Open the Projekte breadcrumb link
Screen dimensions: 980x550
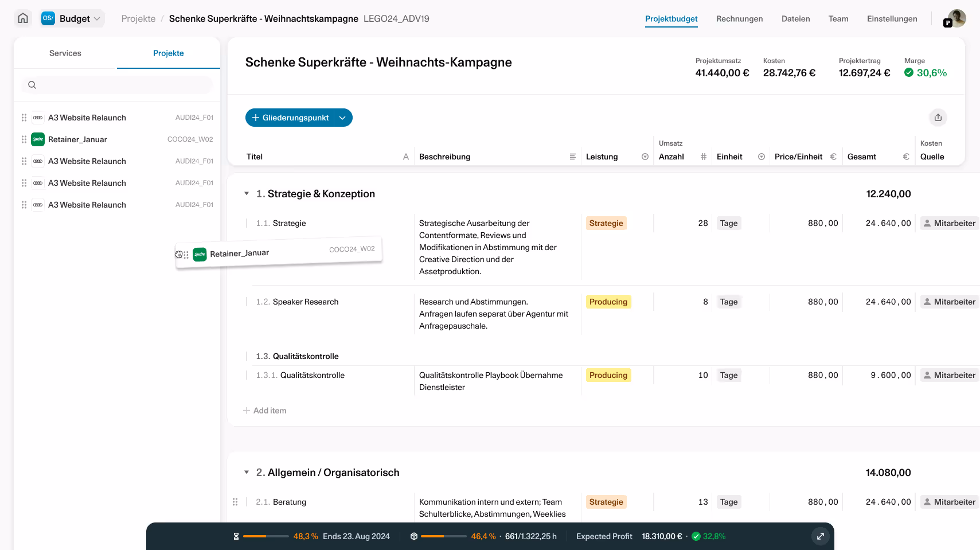(138, 18)
